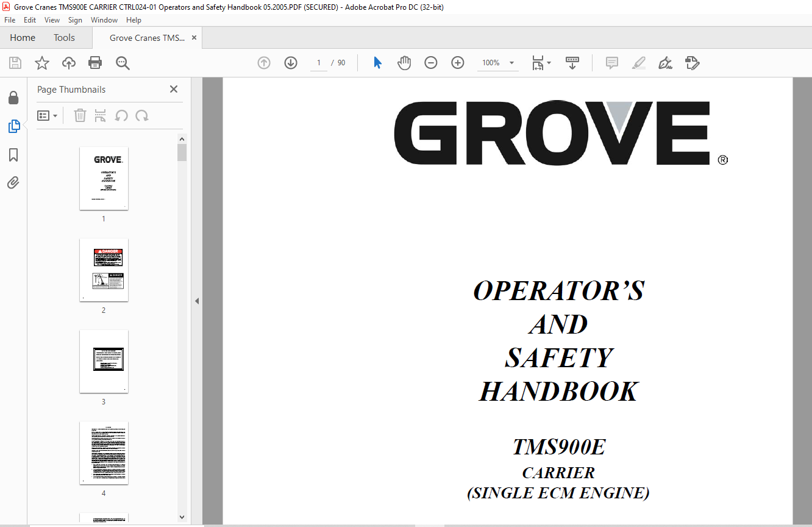This screenshot has height=527, width=812.
Task: Open the Edit menu
Action: (x=30, y=20)
